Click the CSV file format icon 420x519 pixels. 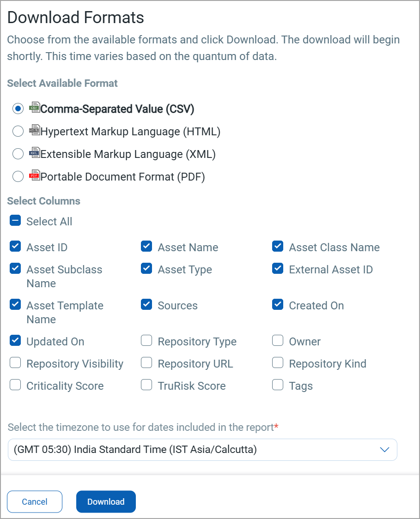click(34, 108)
